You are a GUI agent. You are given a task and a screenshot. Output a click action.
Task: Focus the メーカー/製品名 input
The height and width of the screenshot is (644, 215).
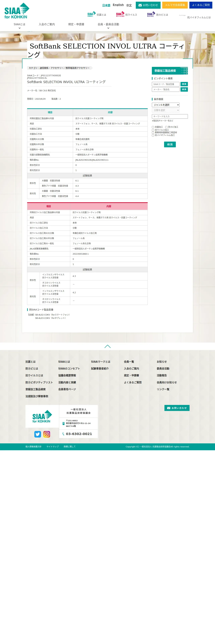pos(165,89)
